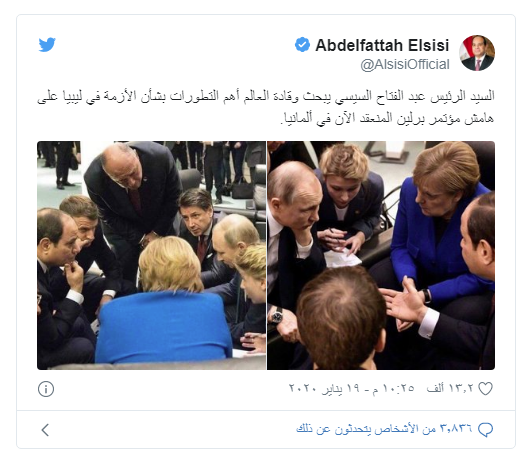Viewport: 525px width, 450px height.
Task: Click the Twitter bird logo
Action: (x=47, y=45)
